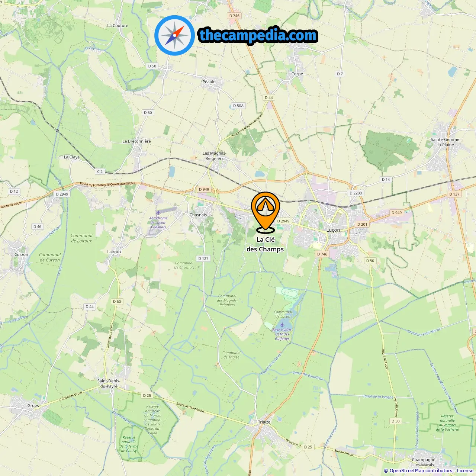The image size is (476, 476).
Task: Click the Triaize village label
Action: pyautogui.click(x=264, y=422)
